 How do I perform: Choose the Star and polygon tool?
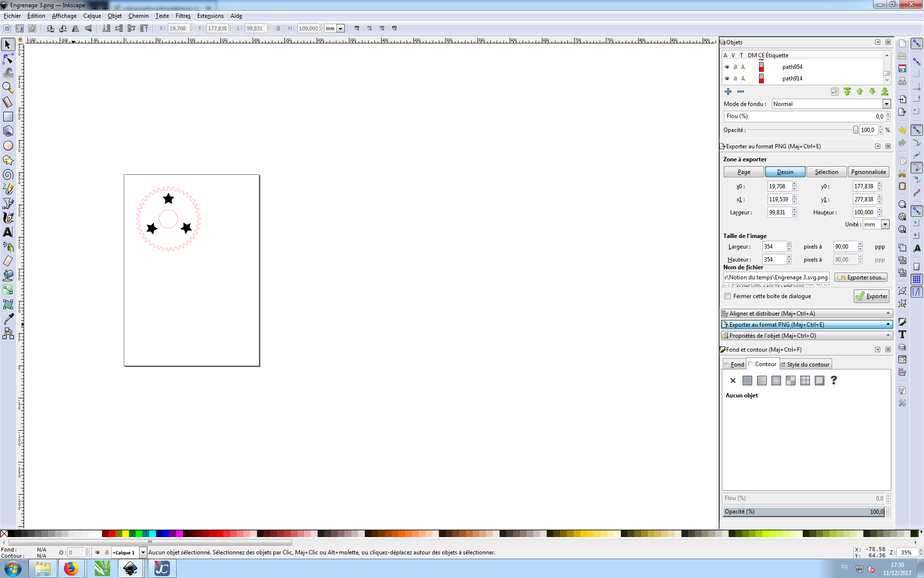point(8,160)
